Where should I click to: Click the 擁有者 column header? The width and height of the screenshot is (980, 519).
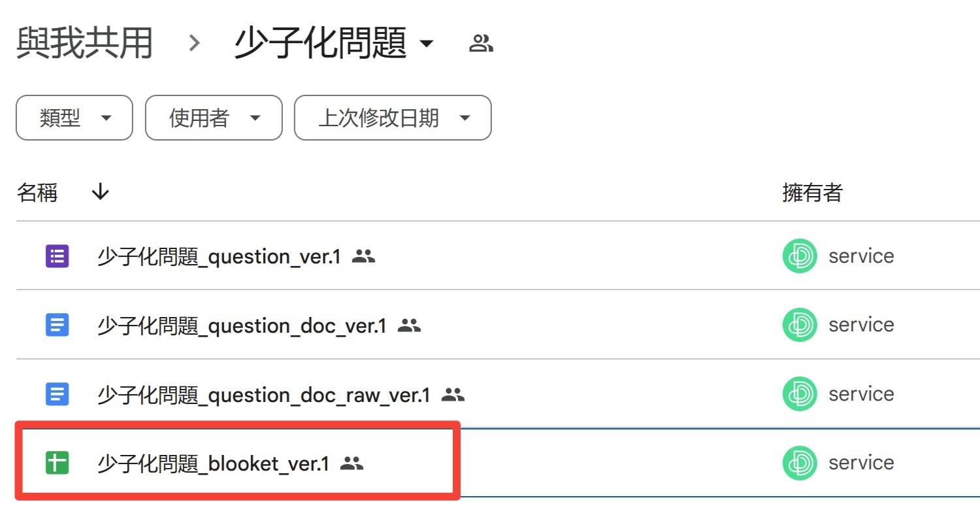click(x=813, y=192)
